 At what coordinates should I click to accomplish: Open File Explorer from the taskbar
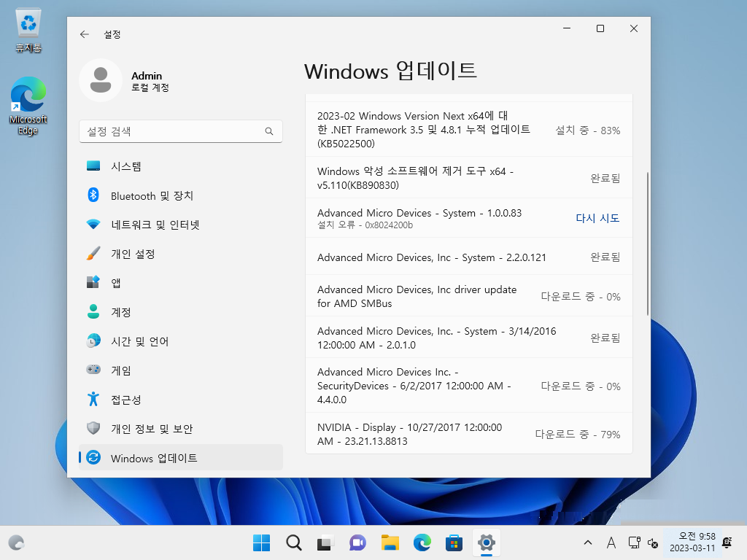pos(390,542)
